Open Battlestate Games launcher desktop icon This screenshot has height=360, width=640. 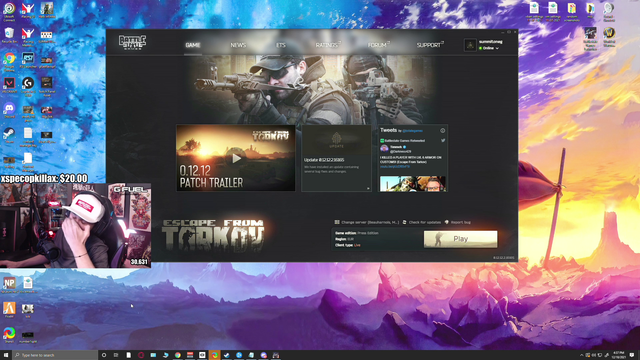[x=590, y=39]
